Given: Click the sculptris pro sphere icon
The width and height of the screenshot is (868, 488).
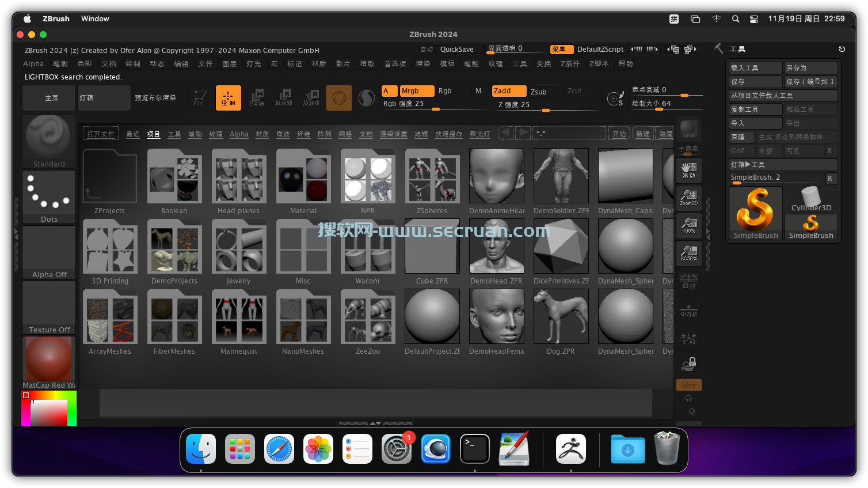Looking at the screenshot, I should (367, 98).
